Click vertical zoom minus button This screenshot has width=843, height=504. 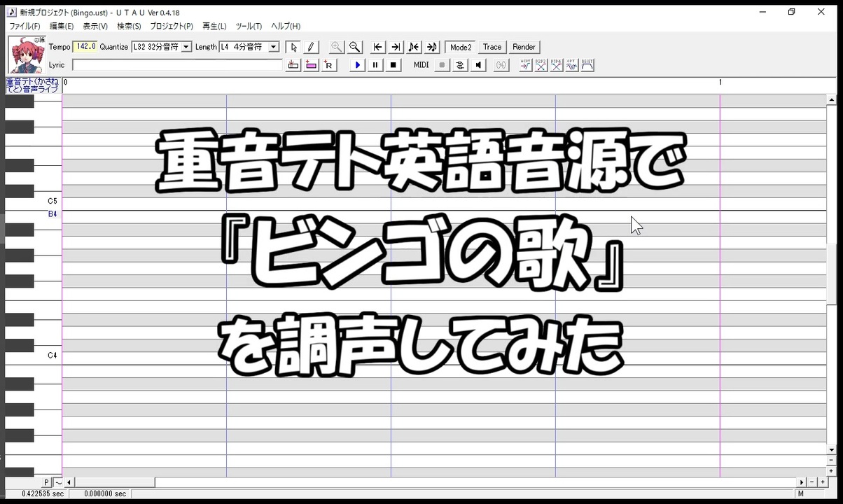tap(832, 461)
